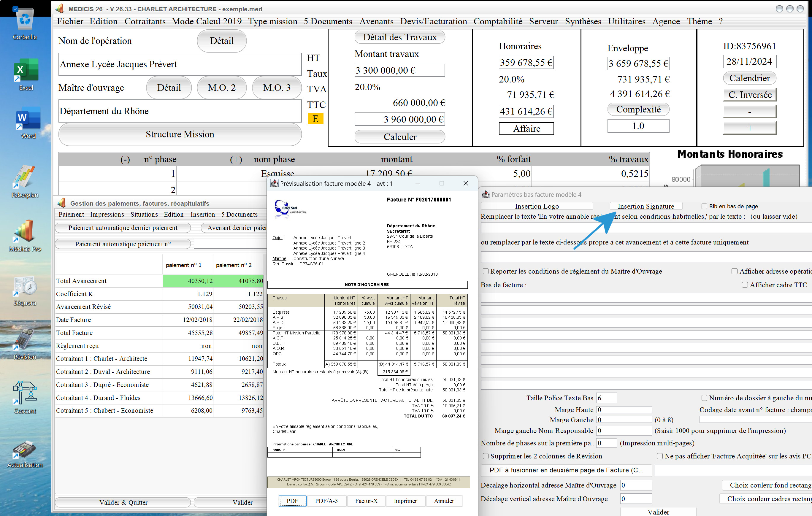The image size is (812, 516).
Task: Open Situations menu in payments window
Action: [x=144, y=214]
